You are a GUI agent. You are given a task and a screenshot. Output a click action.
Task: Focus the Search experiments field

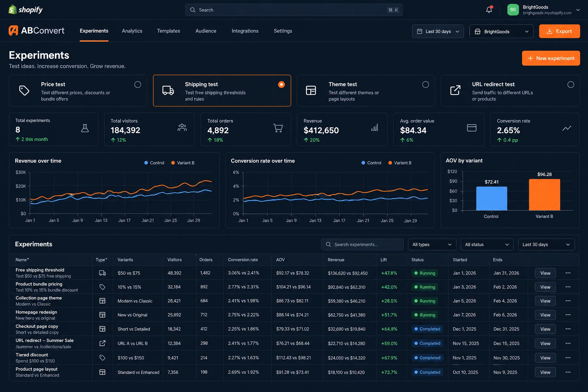click(362, 244)
